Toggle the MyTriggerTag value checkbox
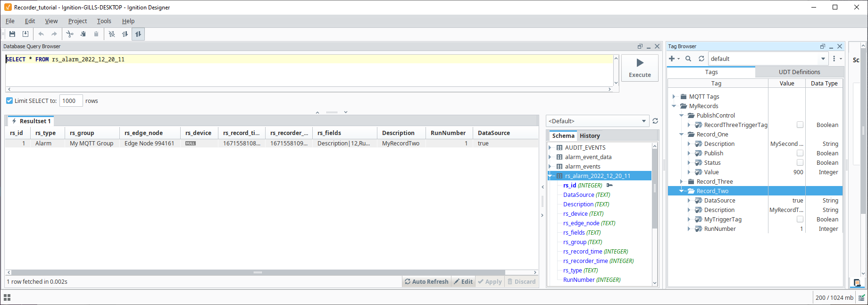Image resolution: width=868 pixels, height=305 pixels. pos(800,220)
